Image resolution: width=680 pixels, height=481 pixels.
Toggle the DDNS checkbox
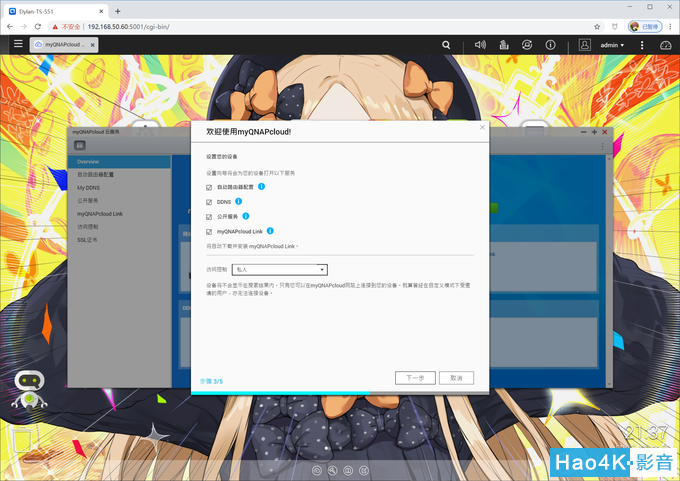[x=209, y=202]
